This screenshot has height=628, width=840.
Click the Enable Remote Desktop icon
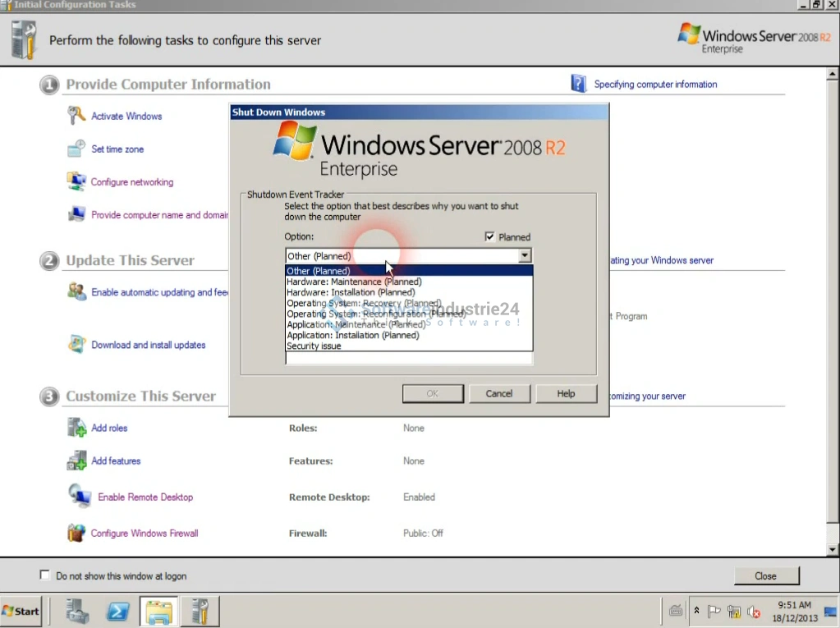pos(80,497)
